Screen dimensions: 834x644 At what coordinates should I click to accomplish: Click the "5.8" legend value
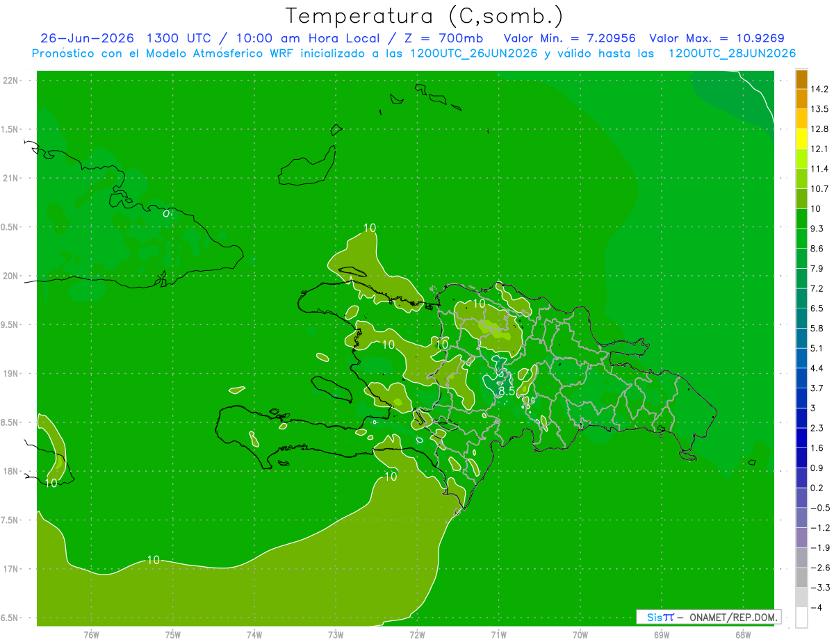pos(817,328)
